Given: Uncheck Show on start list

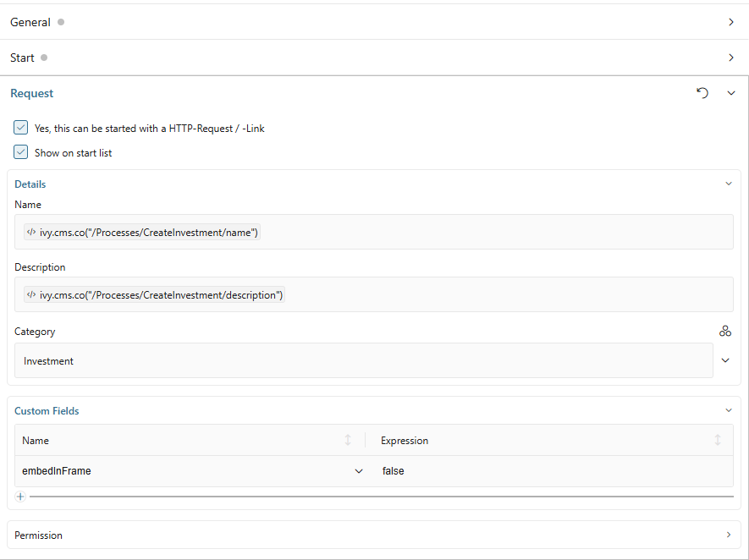Looking at the screenshot, I should click(x=21, y=152).
